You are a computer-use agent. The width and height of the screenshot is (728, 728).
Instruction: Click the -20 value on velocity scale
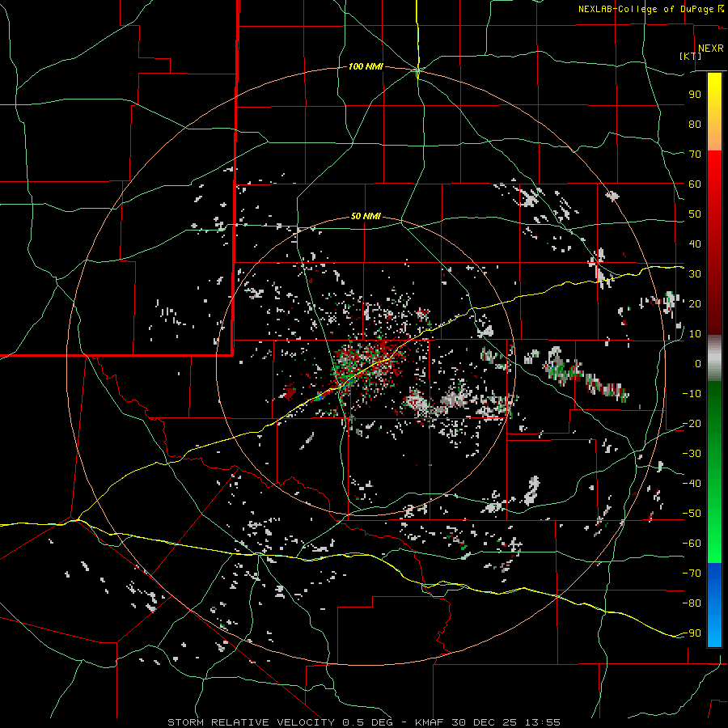click(x=692, y=423)
